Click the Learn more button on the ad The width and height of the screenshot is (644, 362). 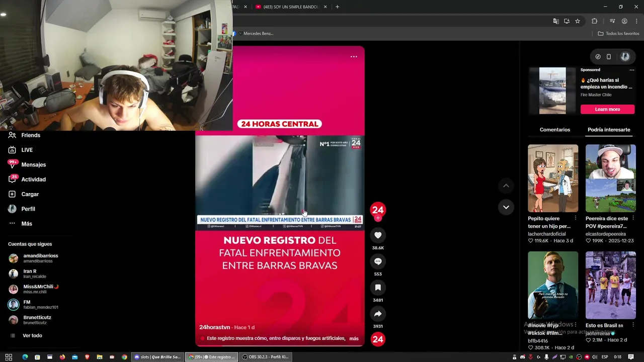click(607, 109)
